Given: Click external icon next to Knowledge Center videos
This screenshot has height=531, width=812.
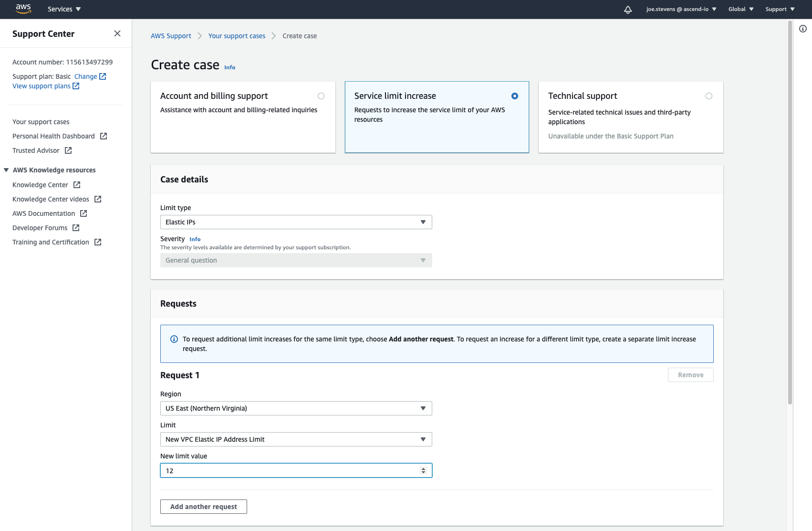Looking at the screenshot, I should click(98, 199).
